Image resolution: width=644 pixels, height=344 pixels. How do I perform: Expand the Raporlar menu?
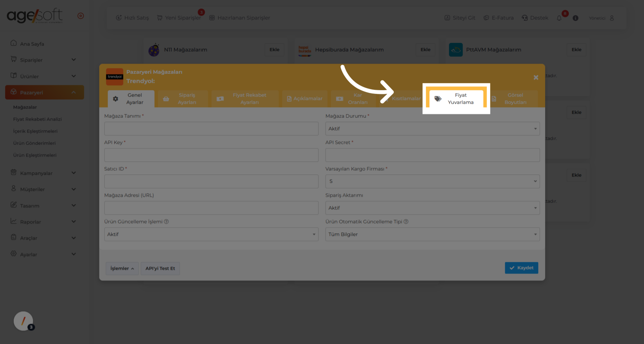(45, 221)
